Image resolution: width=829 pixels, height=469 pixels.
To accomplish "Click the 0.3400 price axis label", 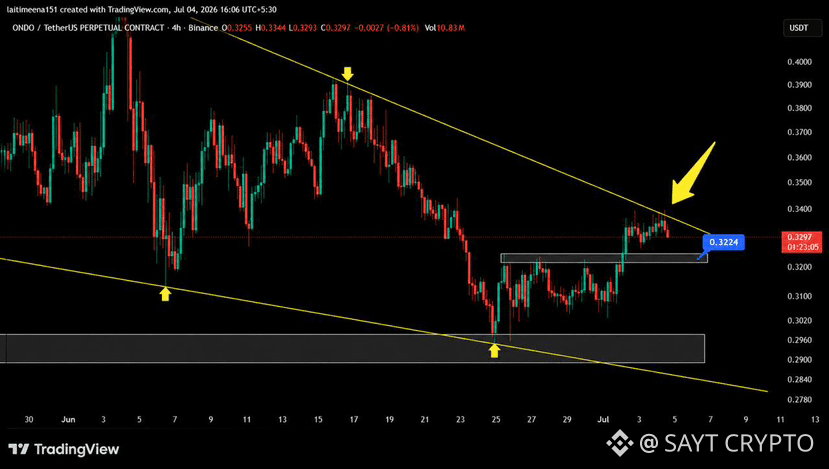I will click(799, 209).
